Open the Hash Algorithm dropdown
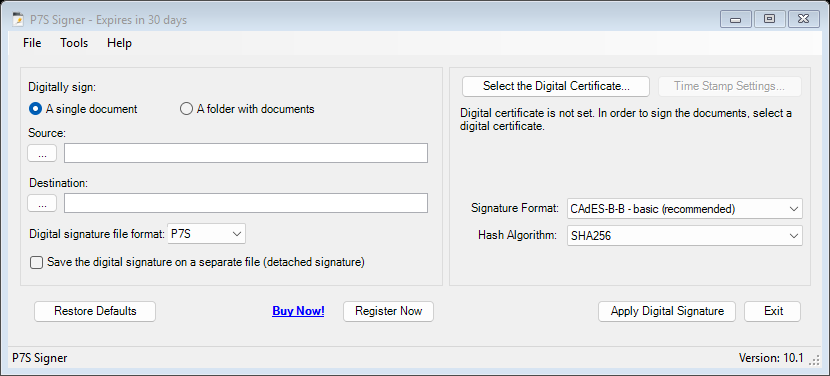 click(684, 236)
